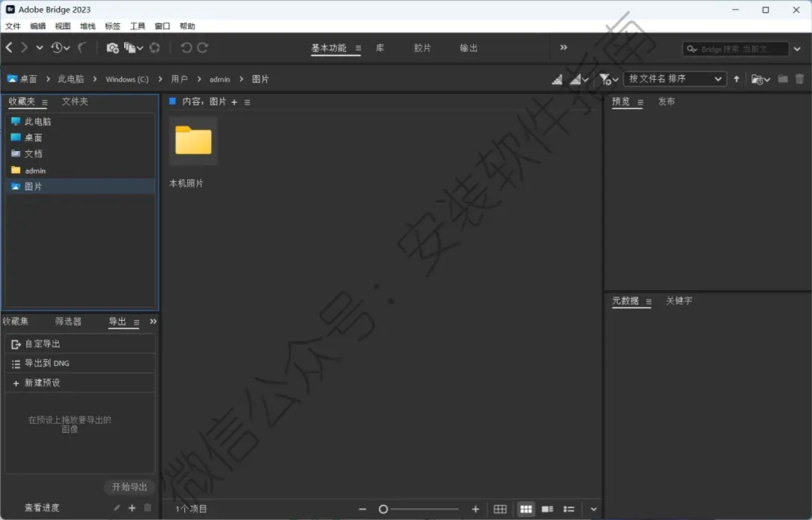812x520 pixels.
Task: Expand search options dropdown arrow
Action: (797, 49)
